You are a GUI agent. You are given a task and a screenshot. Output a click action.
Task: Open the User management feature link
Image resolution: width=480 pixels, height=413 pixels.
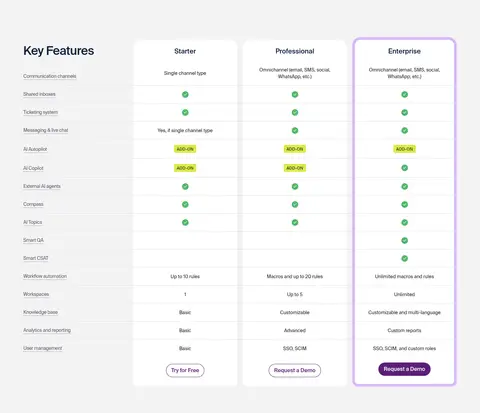(x=43, y=348)
